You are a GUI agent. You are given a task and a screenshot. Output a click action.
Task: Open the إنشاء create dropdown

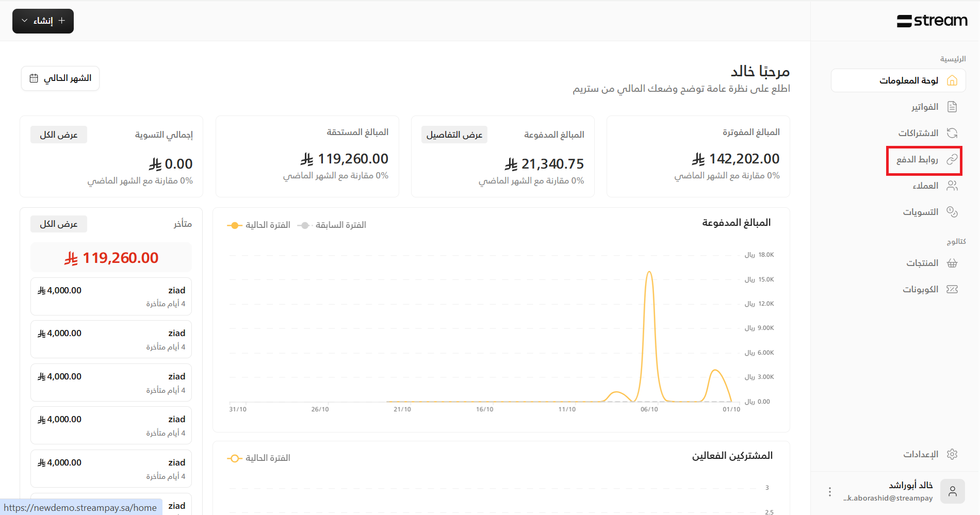(43, 21)
